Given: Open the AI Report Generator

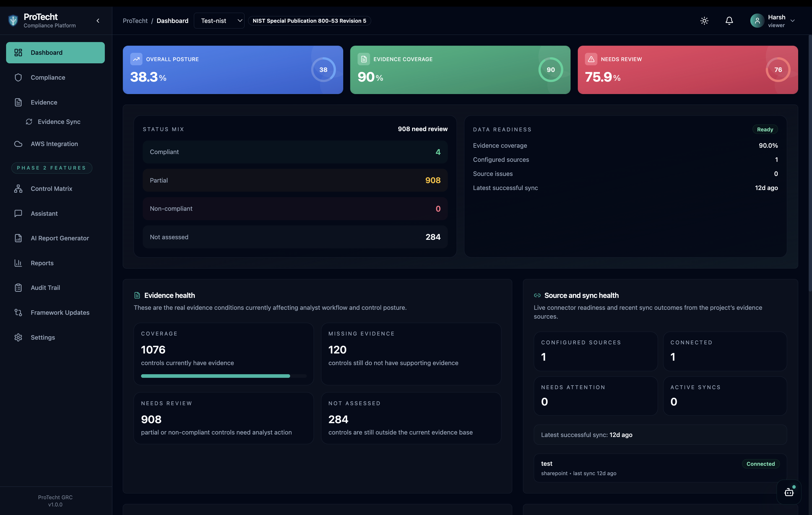Looking at the screenshot, I should (60, 238).
